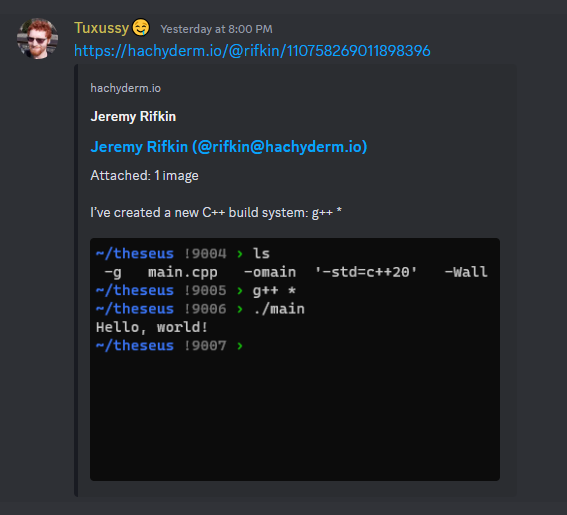
Task: Click the green chevron on prompt !9007
Action: pyautogui.click(x=240, y=346)
